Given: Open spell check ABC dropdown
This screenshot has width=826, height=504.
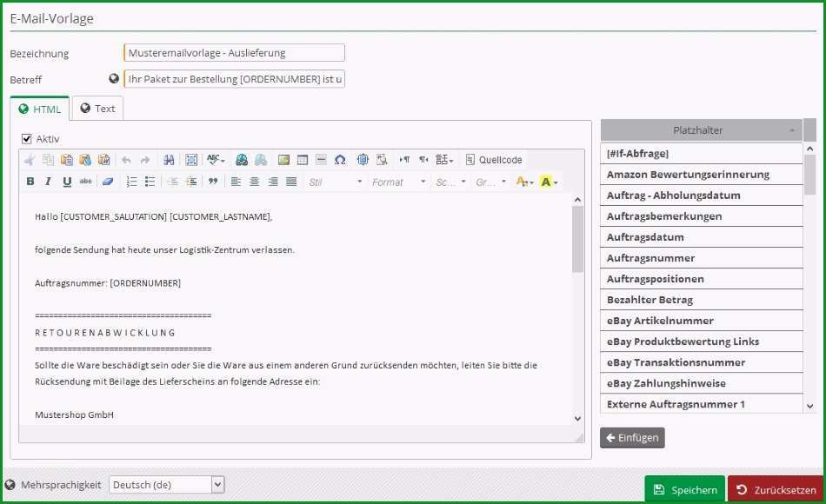Looking at the screenshot, I should [216, 160].
